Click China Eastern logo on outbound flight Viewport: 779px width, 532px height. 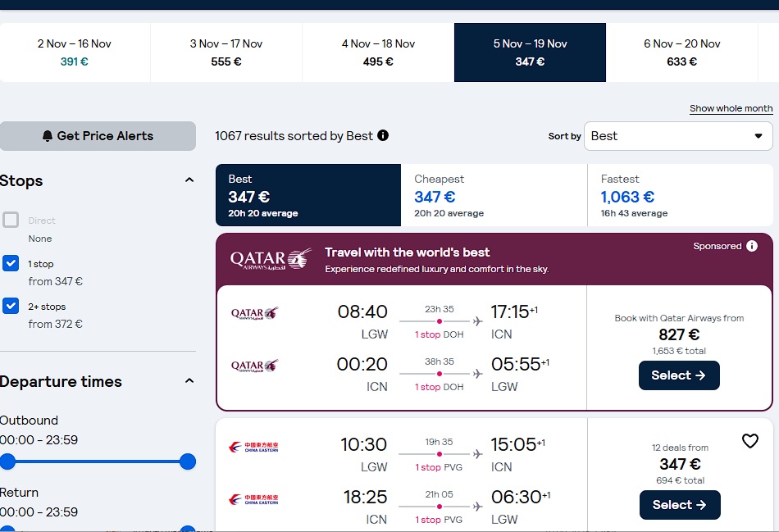click(x=253, y=447)
